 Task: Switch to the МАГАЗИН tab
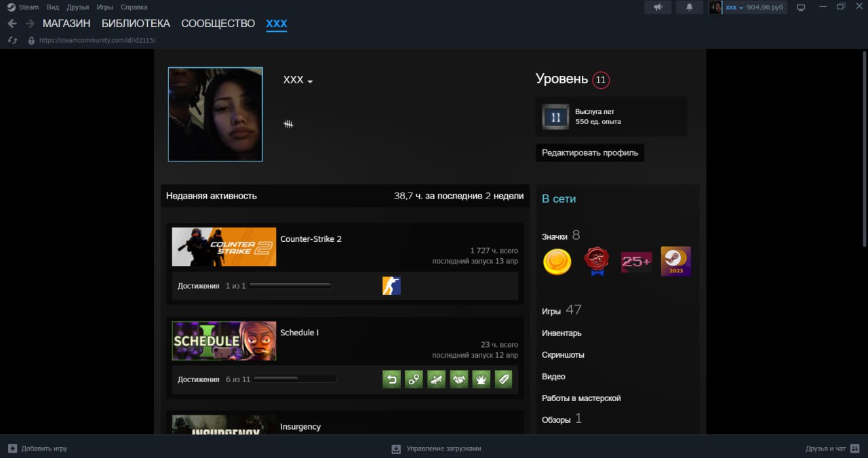click(x=66, y=24)
